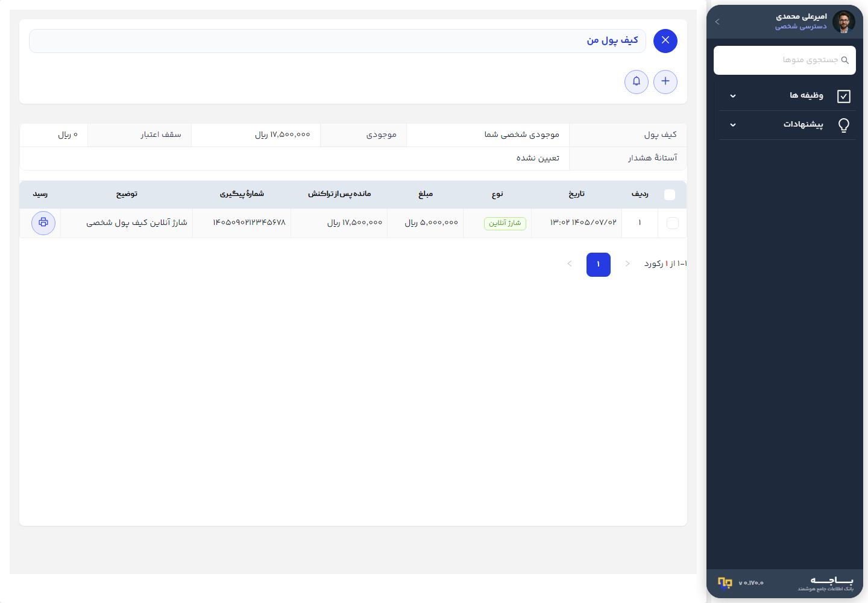The height and width of the screenshot is (603, 868).
Task: Focus the جستجوی منوها search field
Action: coord(785,60)
